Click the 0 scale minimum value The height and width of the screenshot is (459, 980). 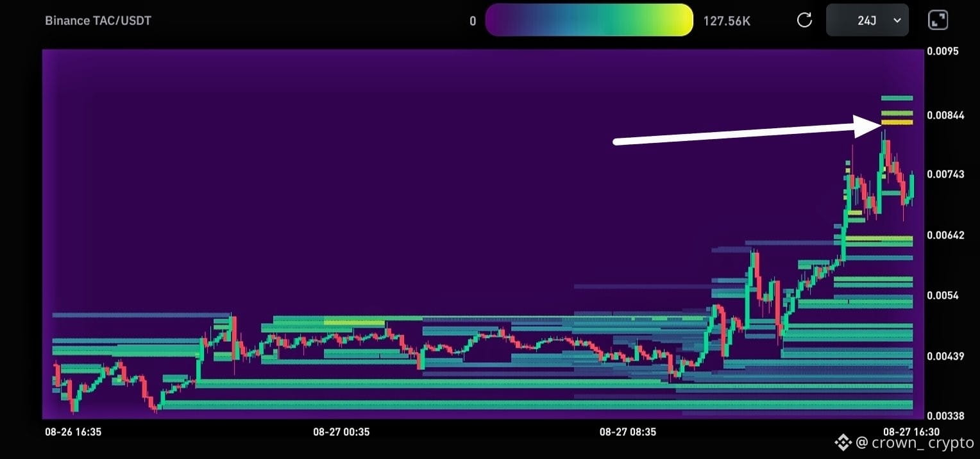click(x=473, y=21)
